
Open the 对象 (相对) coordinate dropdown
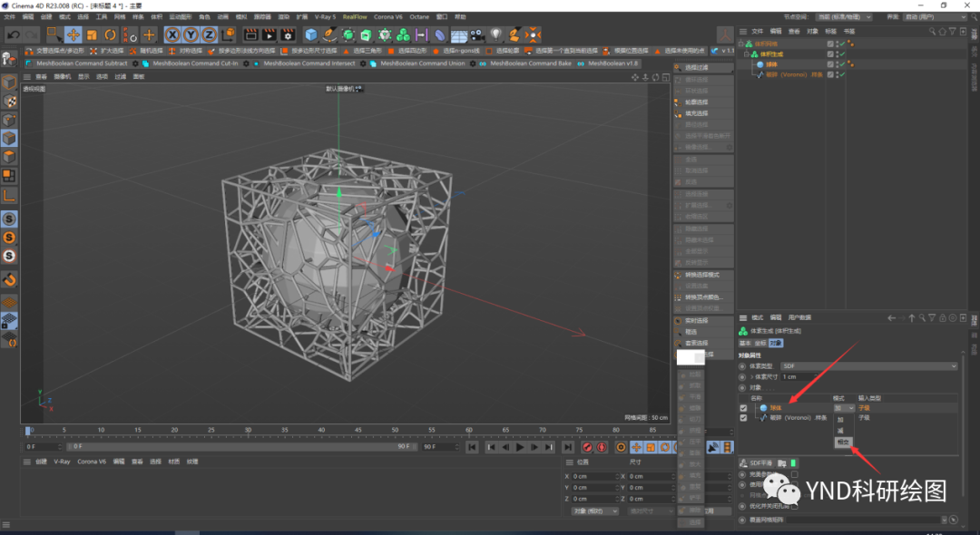(594, 511)
